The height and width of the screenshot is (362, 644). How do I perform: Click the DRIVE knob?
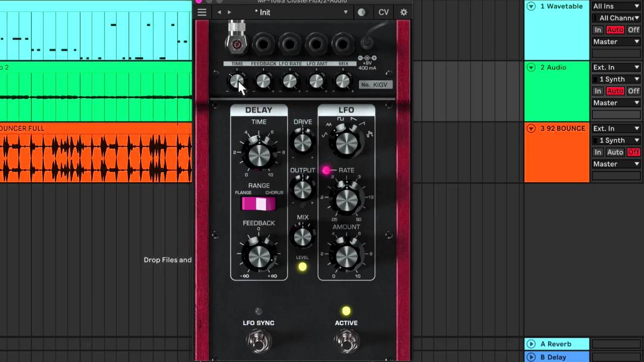(x=303, y=142)
